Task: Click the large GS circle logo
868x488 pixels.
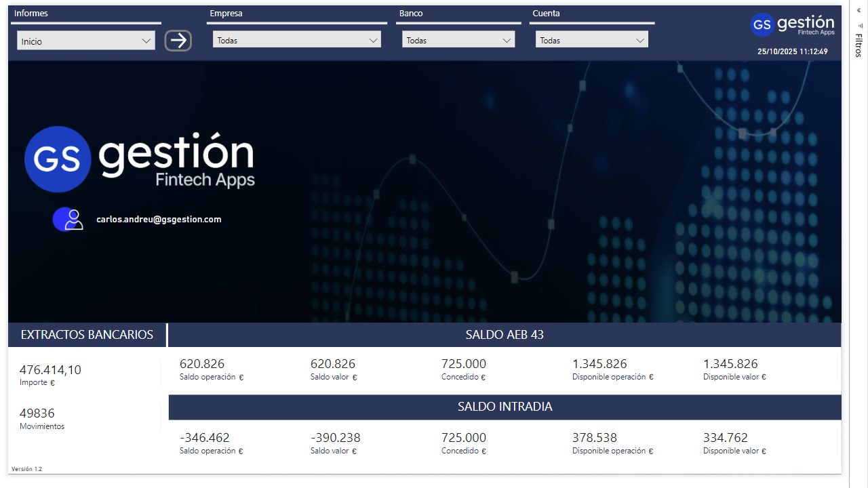Action: click(x=58, y=159)
